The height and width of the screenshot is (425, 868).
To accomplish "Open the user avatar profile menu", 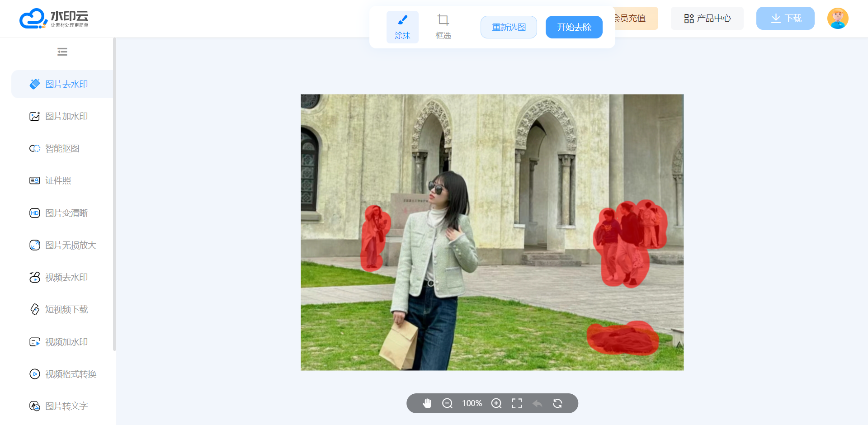I will click(x=838, y=19).
